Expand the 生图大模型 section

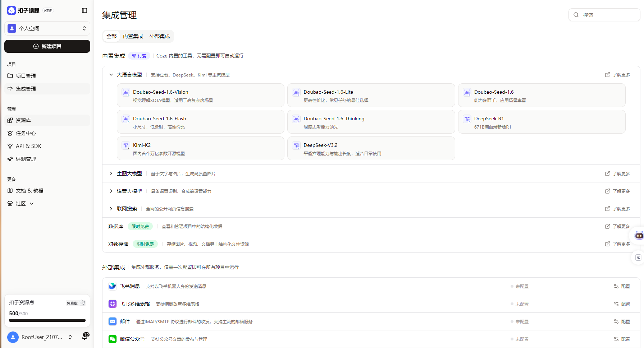click(111, 173)
